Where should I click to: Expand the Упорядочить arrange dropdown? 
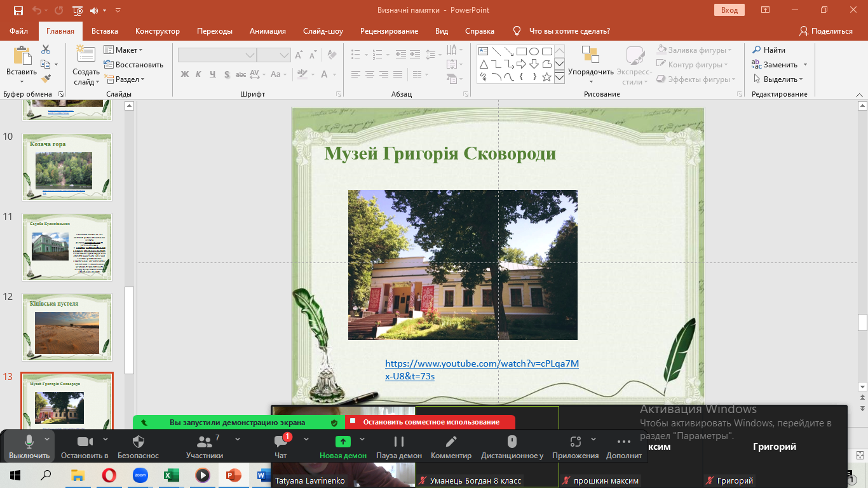pyautogui.click(x=591, y=72)
